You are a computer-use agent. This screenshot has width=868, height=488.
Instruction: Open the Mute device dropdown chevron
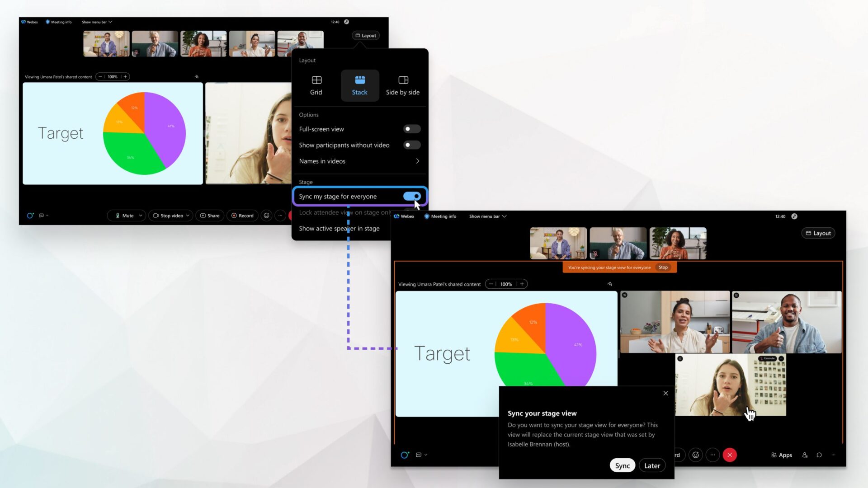[140, 216]
